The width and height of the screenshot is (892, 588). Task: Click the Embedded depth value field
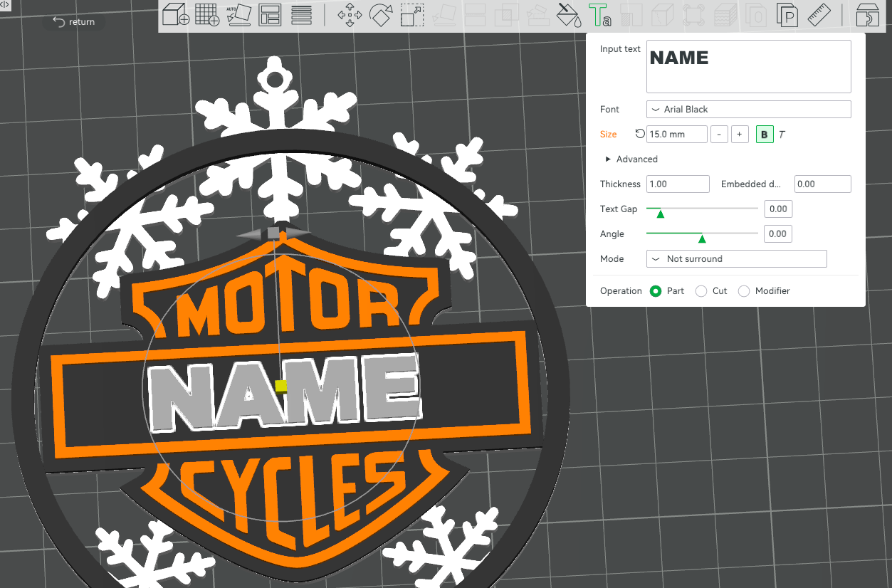pyautogui.click(x=823, y=184)
